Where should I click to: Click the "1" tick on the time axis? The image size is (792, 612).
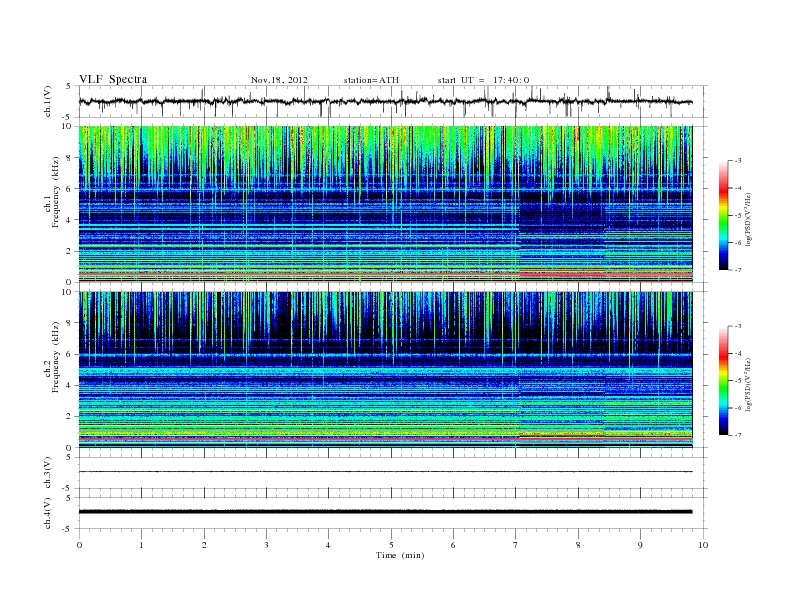141,545
